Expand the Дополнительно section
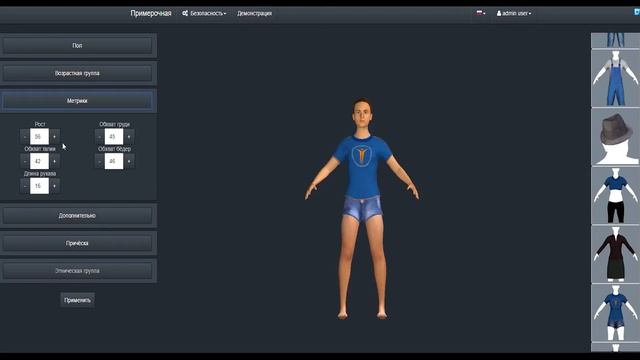The width and height of the screenshot is (640, 360). (x=77, y=216)
